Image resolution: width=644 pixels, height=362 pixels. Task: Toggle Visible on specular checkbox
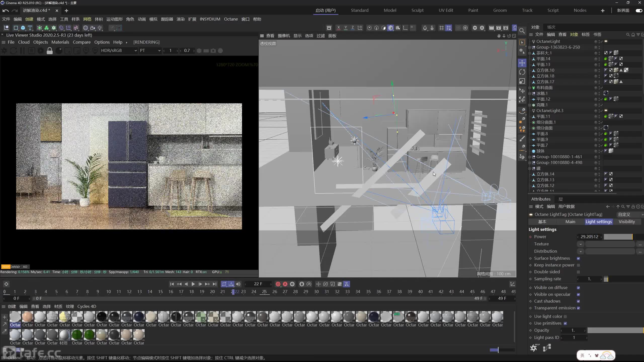pos(578,294)
